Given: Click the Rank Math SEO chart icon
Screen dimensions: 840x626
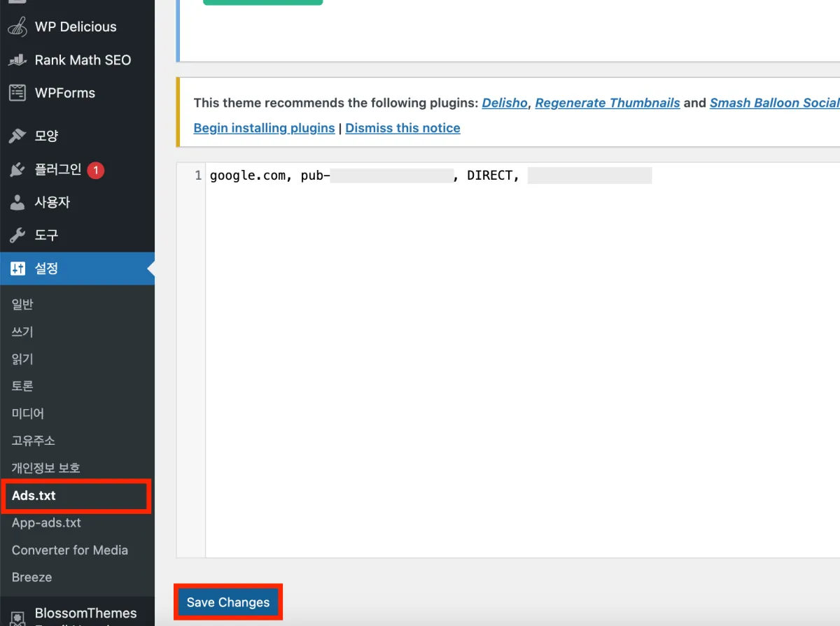Looking at the screenshot, I should click(17, 60).
